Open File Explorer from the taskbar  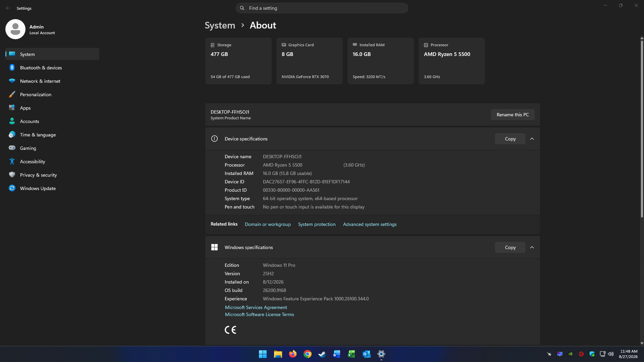tap(278, 354)
